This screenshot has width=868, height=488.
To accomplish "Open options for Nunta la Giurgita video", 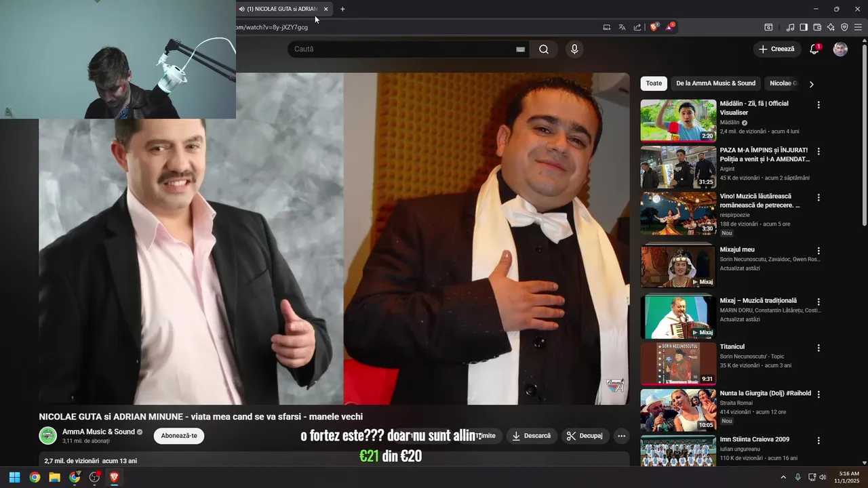I will tap(818, 394).
